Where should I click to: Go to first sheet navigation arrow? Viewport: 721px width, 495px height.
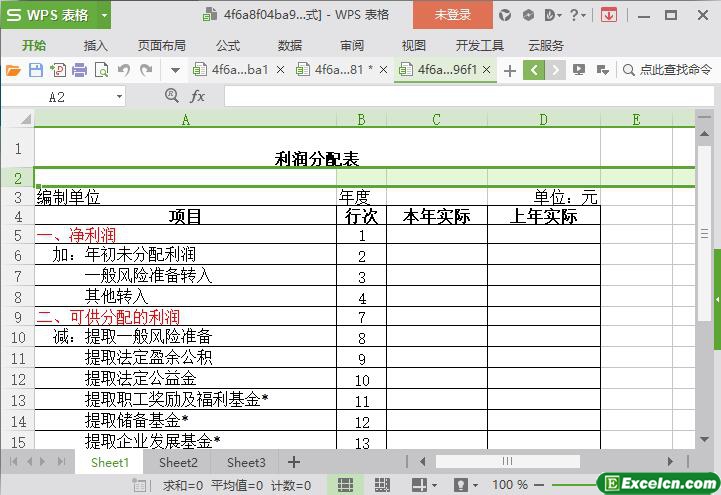click(13, 461)
